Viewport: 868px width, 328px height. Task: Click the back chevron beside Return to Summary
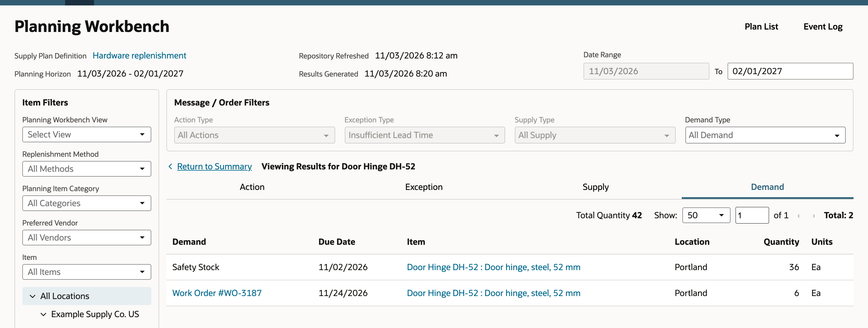(x=171, y=166)
